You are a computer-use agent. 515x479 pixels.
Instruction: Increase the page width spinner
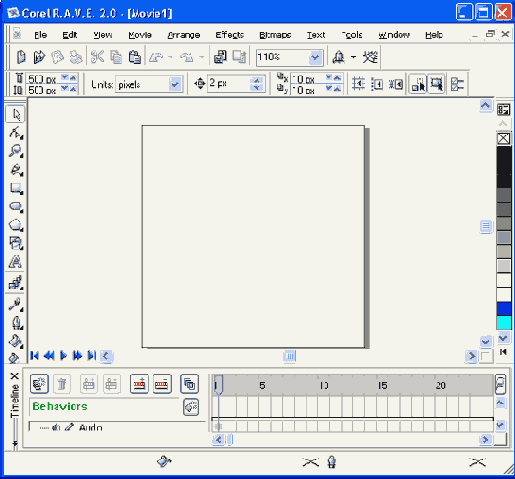[73, 78]
